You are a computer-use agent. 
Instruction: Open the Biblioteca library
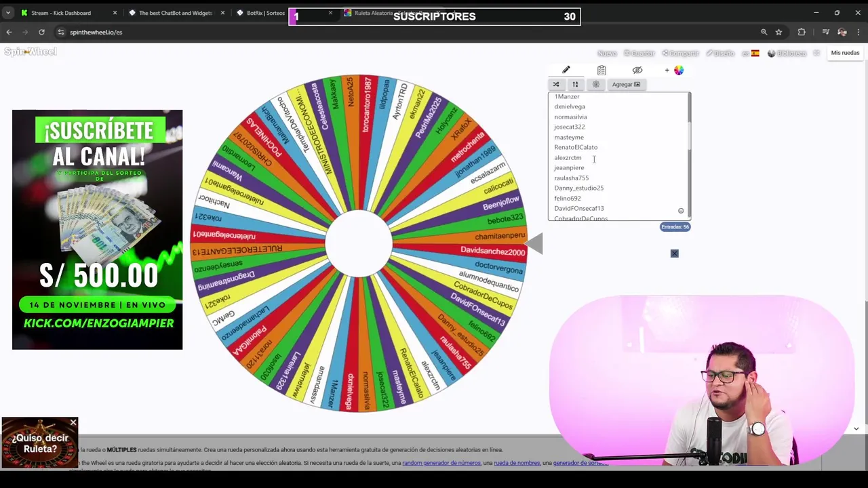787,53
